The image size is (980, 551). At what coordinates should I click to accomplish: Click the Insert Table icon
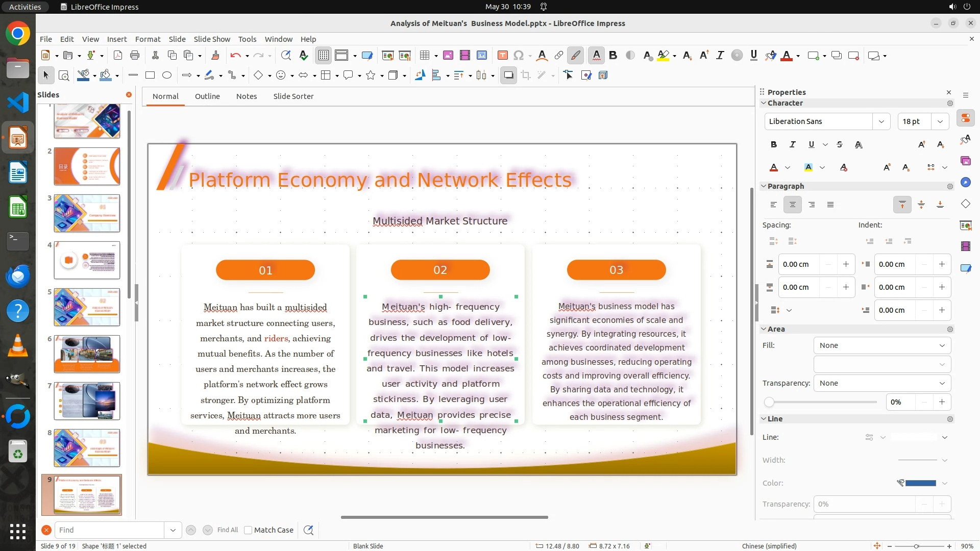[424, 56]
